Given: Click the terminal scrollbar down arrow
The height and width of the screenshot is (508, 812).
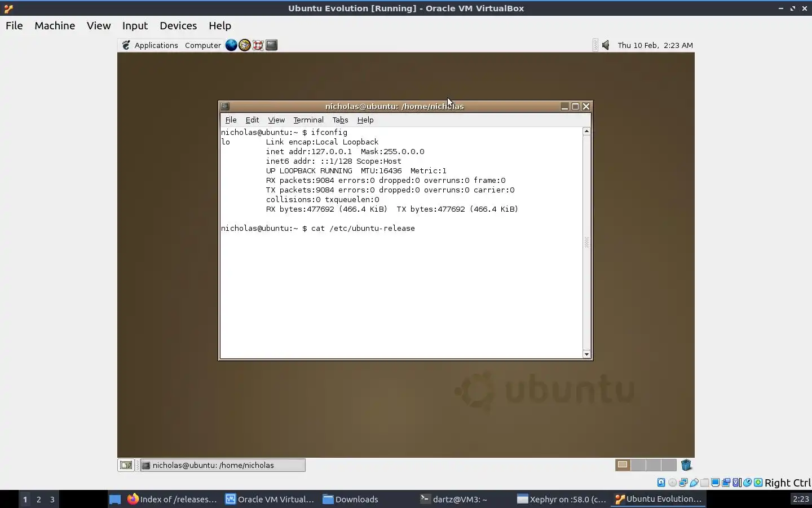Looking at the screenshot, I should click(x=586, y=354).
